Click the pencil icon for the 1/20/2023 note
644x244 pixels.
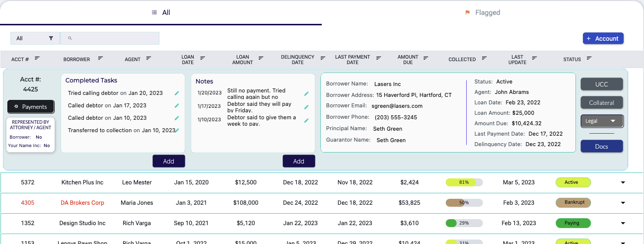click(x=306, y=93)
